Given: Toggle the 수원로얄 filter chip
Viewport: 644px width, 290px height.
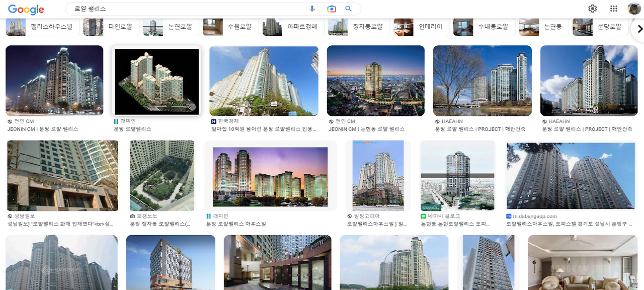Looking at the screenshot, I should click(x=230, y=27).
